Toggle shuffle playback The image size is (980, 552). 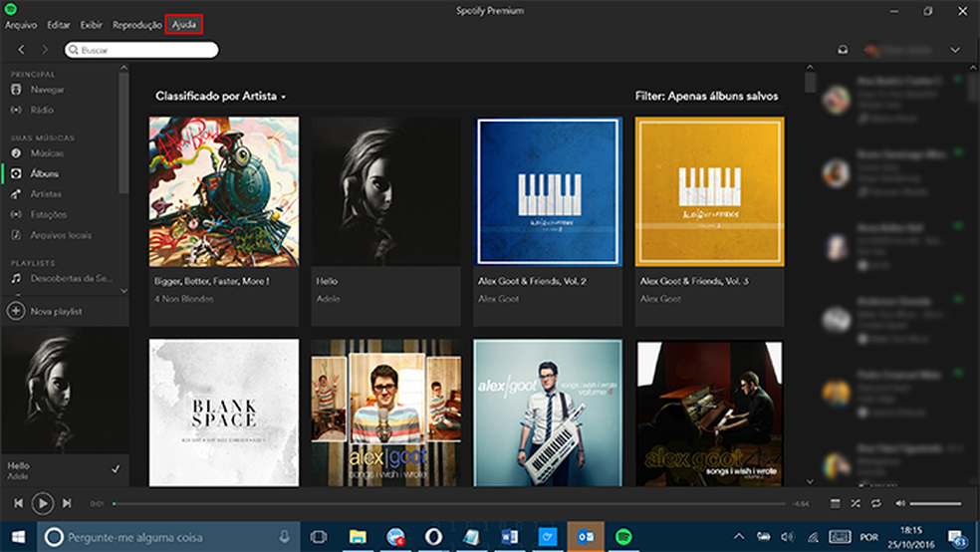(x=856, y=504)
